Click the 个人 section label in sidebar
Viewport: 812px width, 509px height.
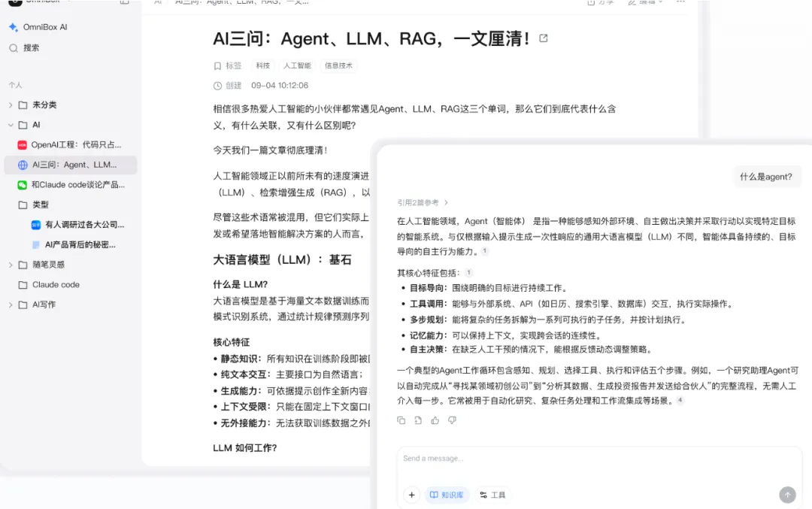16,85
